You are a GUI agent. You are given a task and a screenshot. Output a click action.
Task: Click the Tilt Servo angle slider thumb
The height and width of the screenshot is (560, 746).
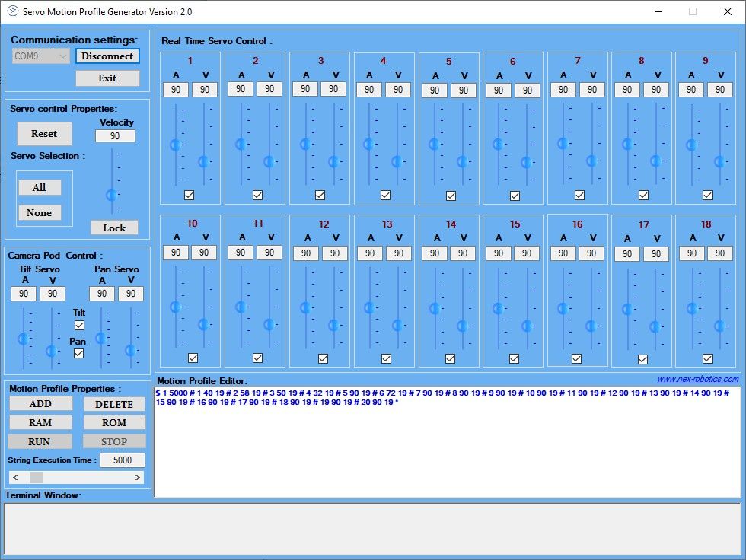point(23,339)
